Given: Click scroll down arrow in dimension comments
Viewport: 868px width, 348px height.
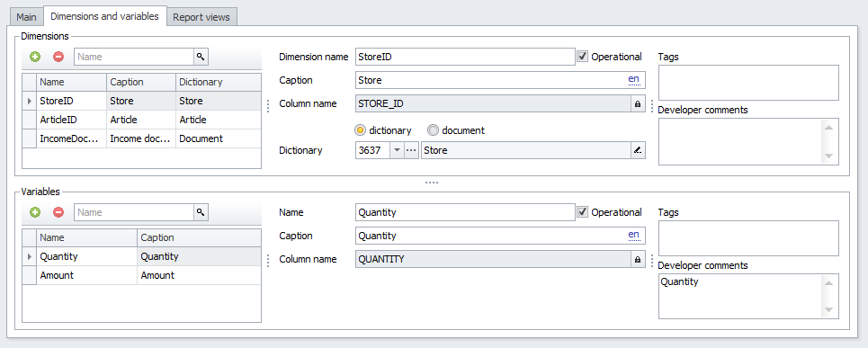Looking at the screenshot, I should pos(828,156).
